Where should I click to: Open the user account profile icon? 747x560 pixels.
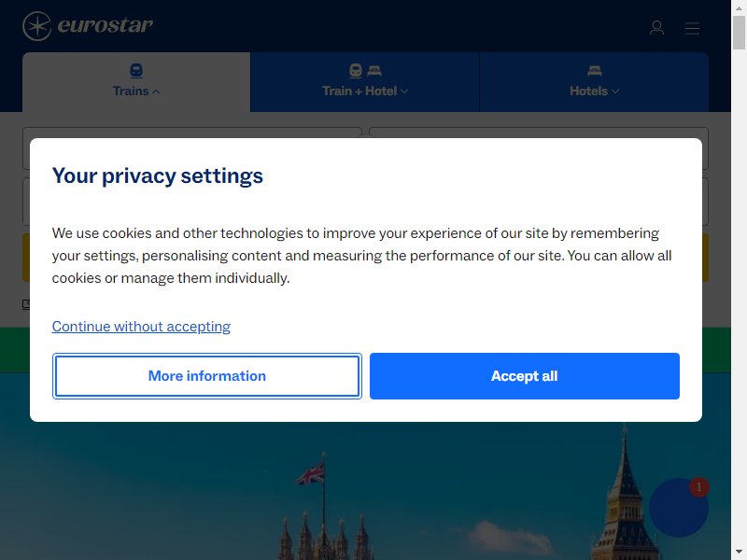[657, 28]
